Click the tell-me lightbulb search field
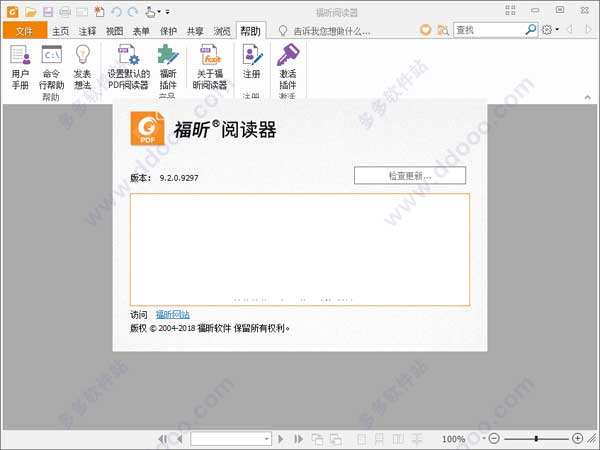 pyautogui.click(x=324, y=31)
